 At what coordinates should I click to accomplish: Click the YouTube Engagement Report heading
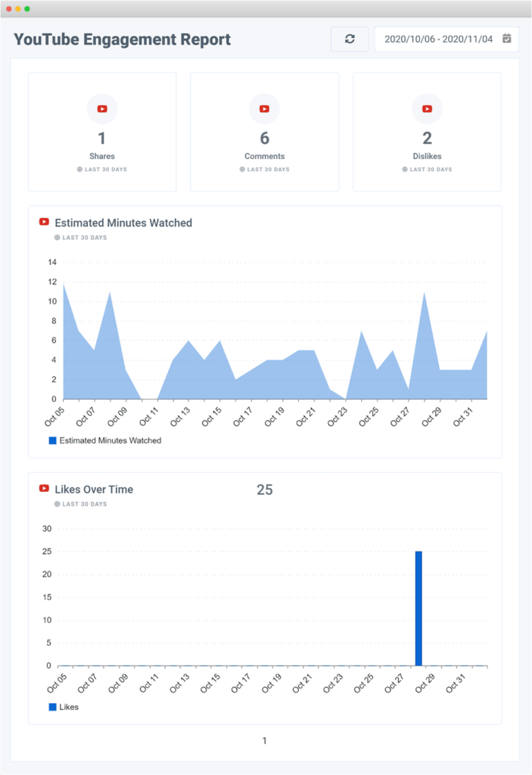[123, 39]
